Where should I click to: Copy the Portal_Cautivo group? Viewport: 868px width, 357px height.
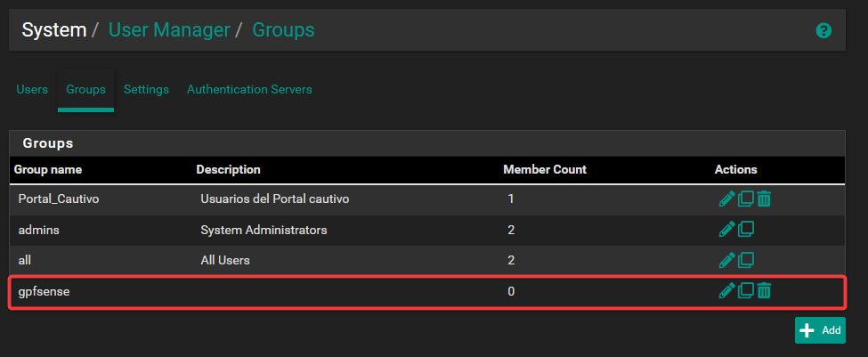(746, 199)
